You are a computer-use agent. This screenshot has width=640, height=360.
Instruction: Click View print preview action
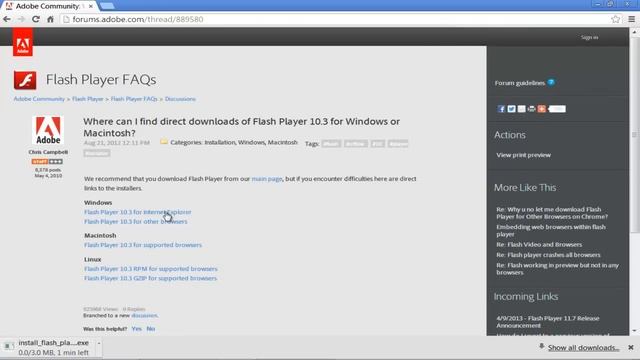point(523,155)
